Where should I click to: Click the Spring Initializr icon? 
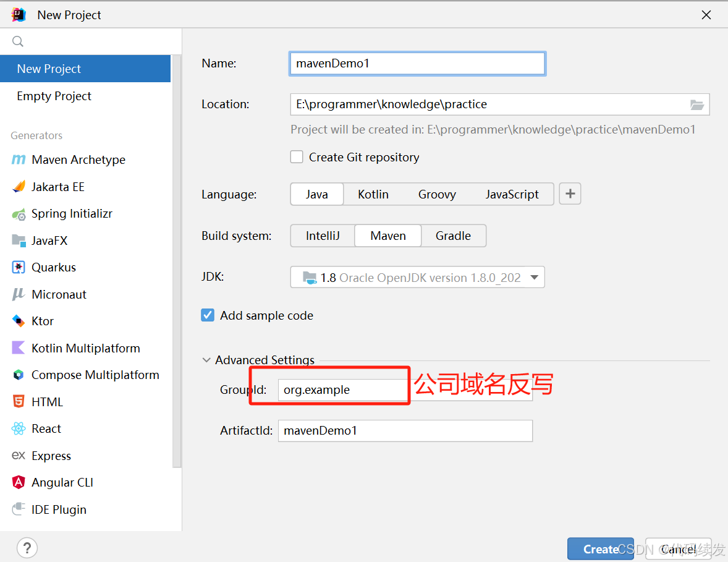tap(19, 214)
